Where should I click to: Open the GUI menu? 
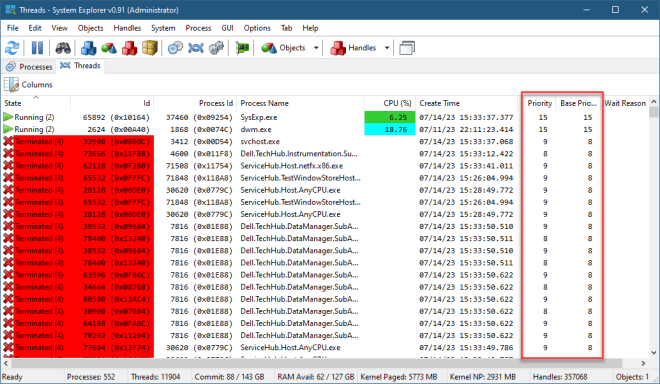pos(227,28)
